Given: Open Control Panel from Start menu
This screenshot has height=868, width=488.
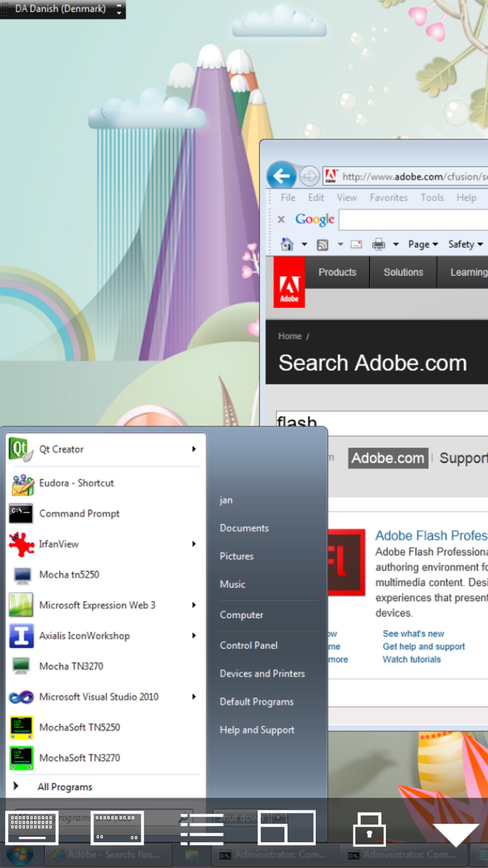Looking at the screenshot, I should coord(249,645).
